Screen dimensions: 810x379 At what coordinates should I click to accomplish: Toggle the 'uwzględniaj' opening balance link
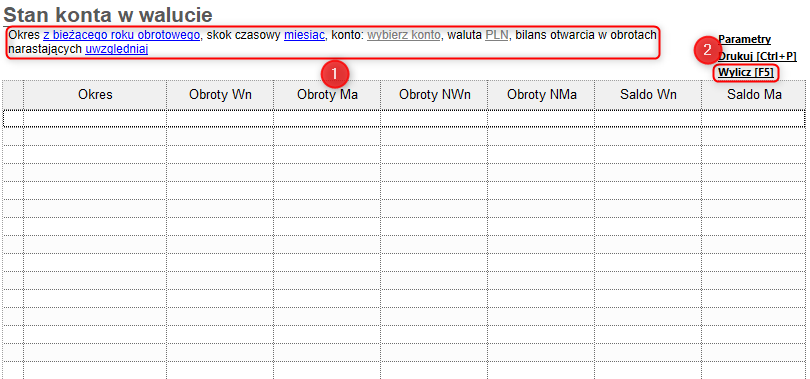[x=116, y=50]
